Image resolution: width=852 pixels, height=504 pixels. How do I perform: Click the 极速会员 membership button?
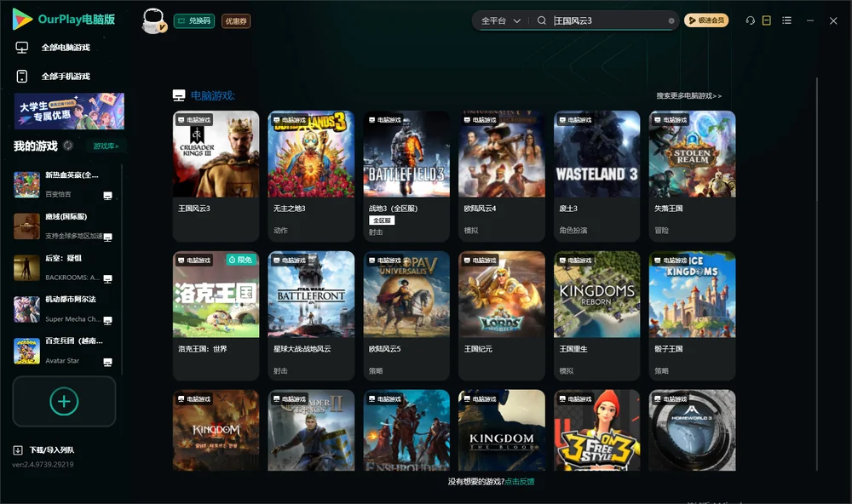705,20
